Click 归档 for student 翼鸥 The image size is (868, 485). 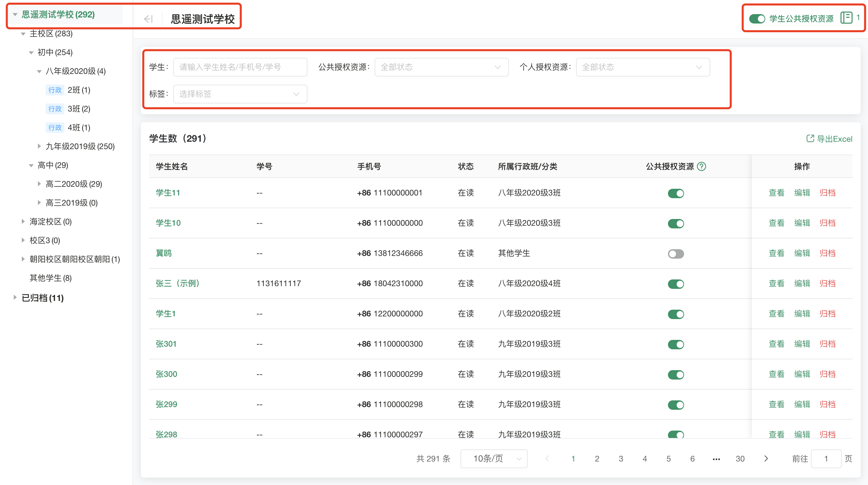[828, 253]
